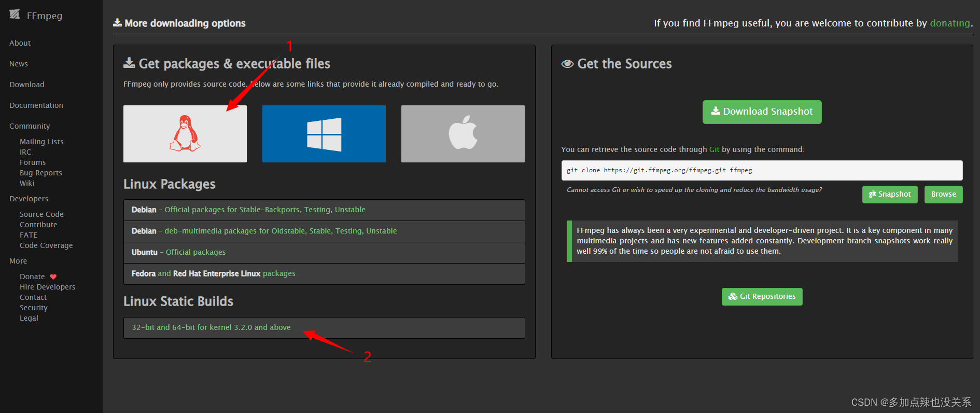Open Community in the sidebar

(30, 126)
